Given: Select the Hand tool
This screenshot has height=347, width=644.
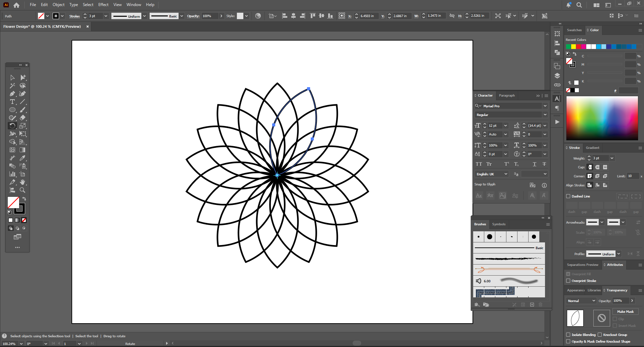Looking at the screenshot, I should pos(22,182).
